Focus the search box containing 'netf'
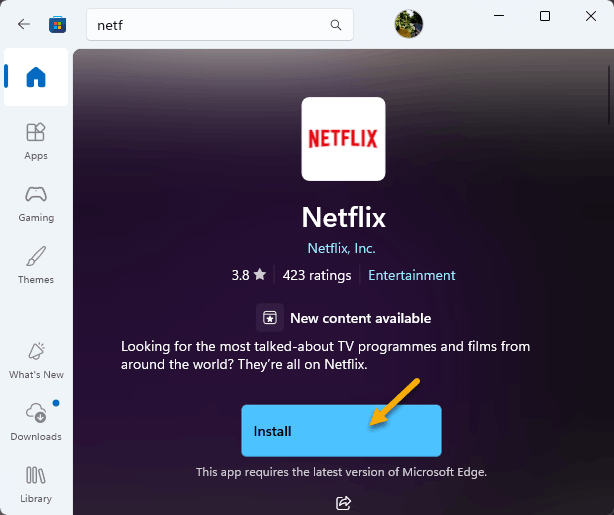 (220, 25)
